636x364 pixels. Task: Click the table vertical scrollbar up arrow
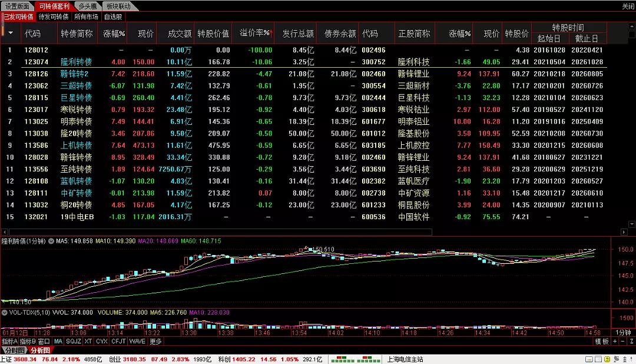pos(631,27)
